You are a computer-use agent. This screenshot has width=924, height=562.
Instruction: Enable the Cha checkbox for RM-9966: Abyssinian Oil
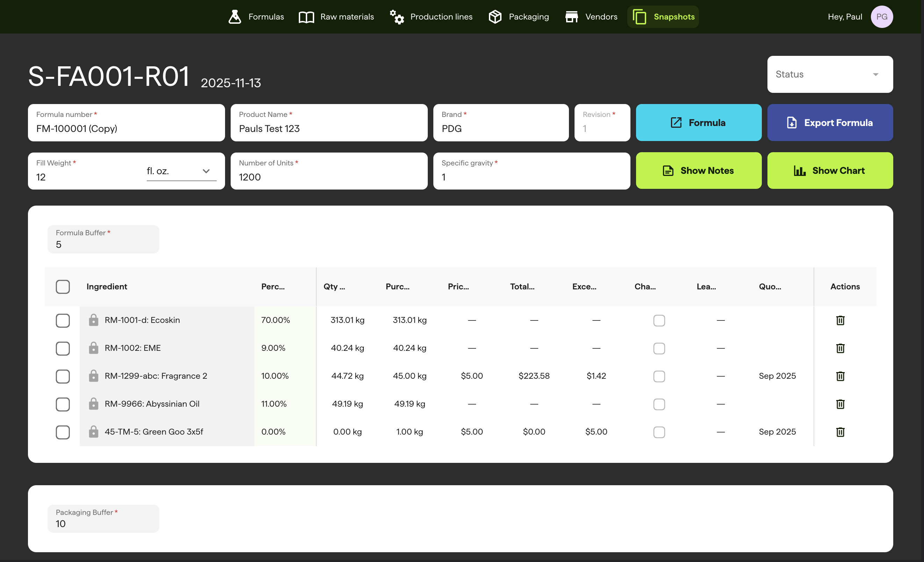[x=659, y=404]
